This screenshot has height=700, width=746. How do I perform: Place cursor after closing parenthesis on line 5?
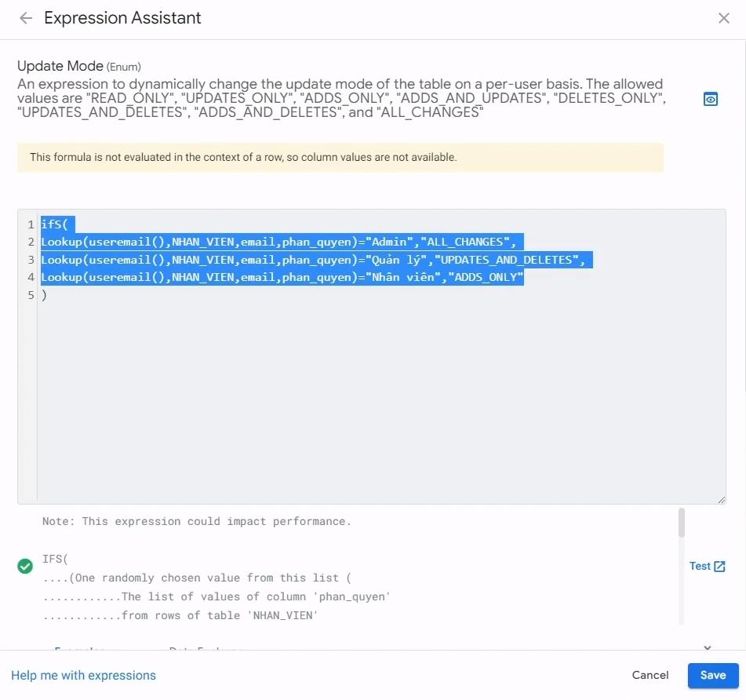pos(49,295)
